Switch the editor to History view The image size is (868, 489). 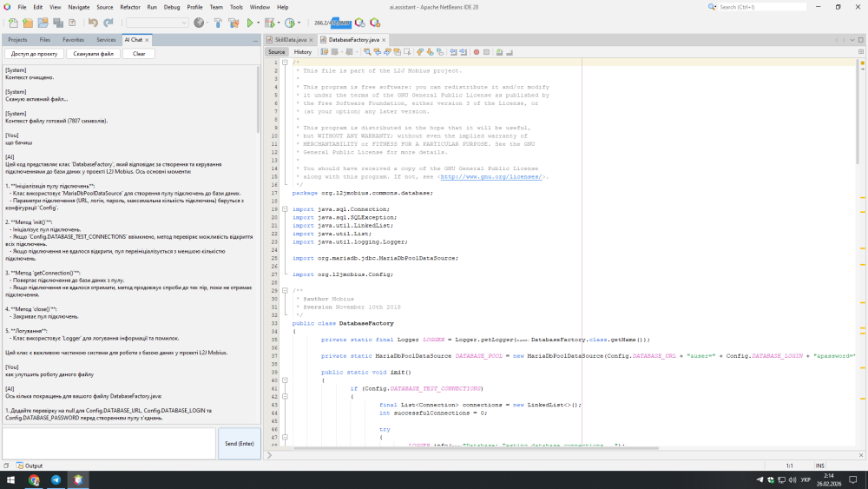pyautogui.click(x=302, y=52)
